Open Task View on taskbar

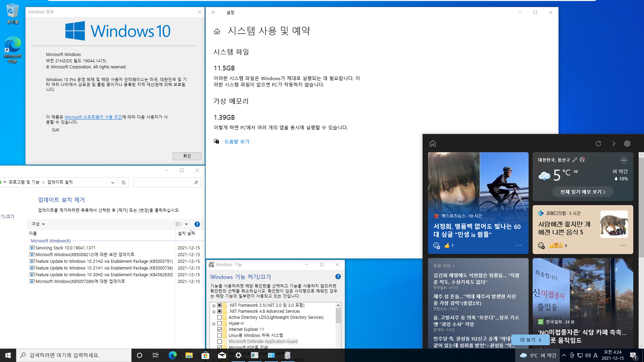click(156, 355)
